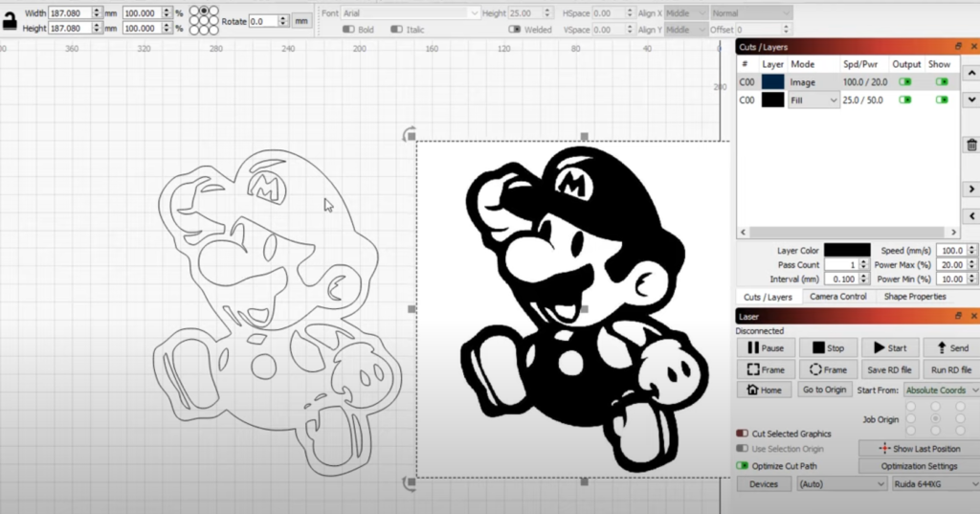This screenshot has width=980, height=514.
Task: Switch to the Camera Control tab
Action: (x=837, y=297)
